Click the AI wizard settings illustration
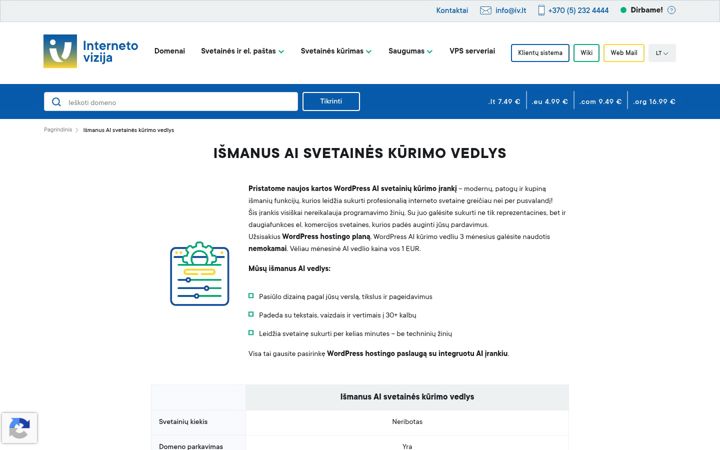The width and height of the screenshot is (720, 450). point(199,274)
